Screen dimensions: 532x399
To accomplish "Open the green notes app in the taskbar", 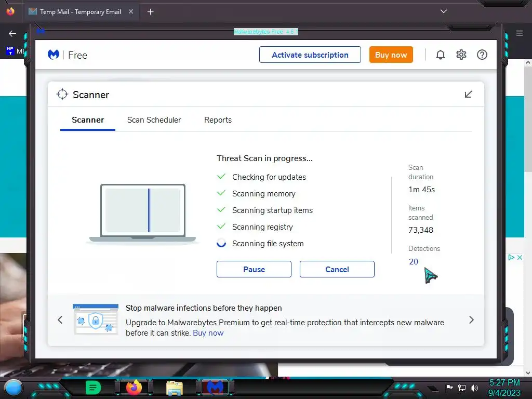I will (94, 388).
